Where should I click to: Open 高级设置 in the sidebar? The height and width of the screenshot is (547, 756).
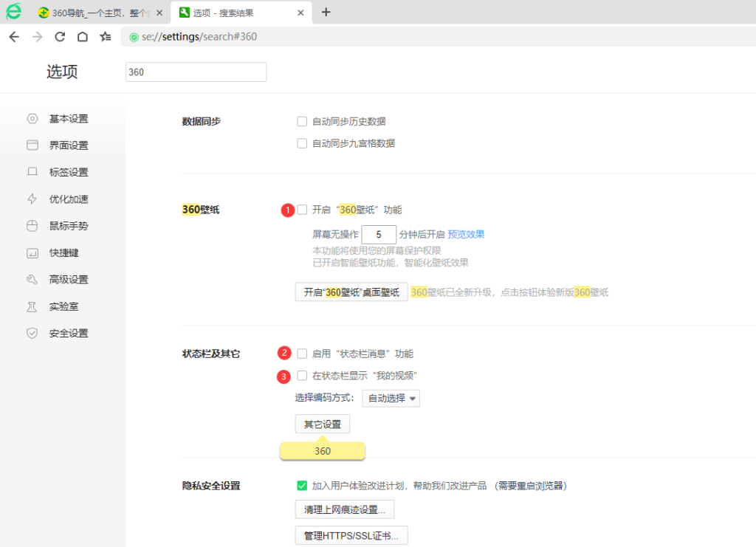pyautogui.click(x=68, y=280)
